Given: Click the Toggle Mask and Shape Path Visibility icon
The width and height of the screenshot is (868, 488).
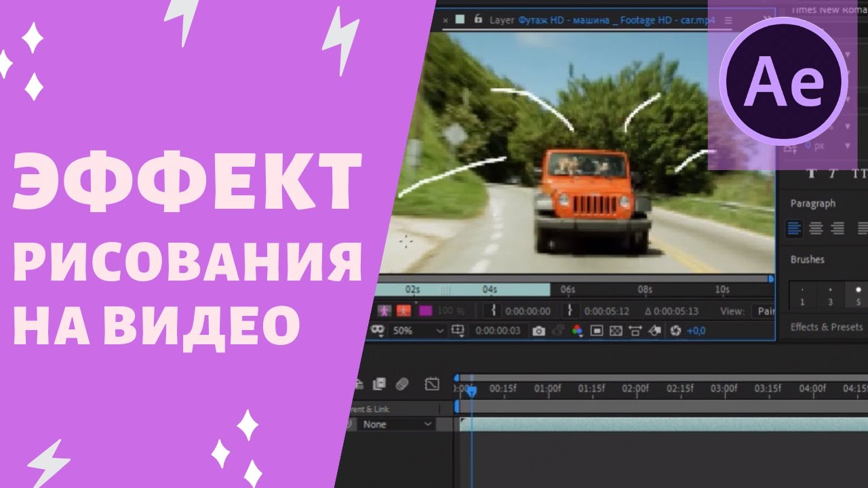Looking at the screenshot, I should click(x=378, y=331).
